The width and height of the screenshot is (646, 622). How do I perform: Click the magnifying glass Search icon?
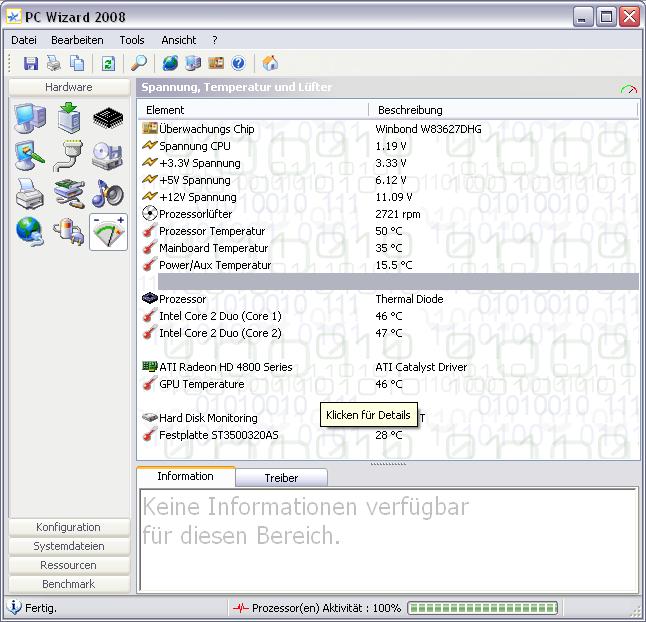pos(139,63)
